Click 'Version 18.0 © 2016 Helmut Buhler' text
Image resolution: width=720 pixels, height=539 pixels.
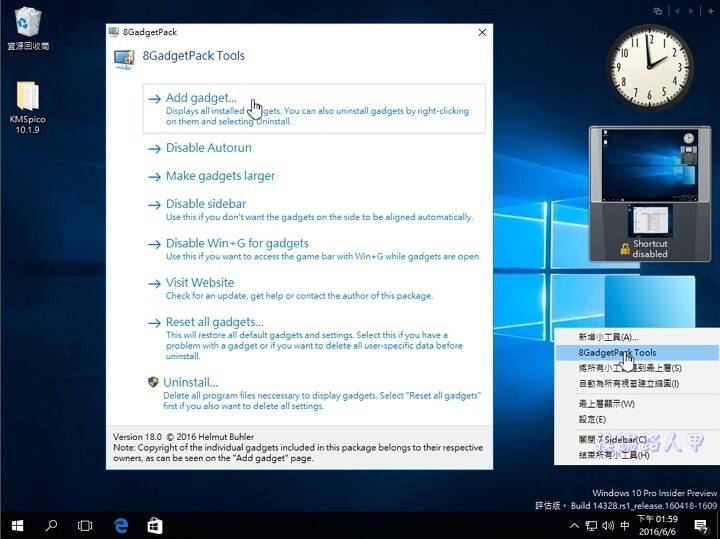[183, 437]
